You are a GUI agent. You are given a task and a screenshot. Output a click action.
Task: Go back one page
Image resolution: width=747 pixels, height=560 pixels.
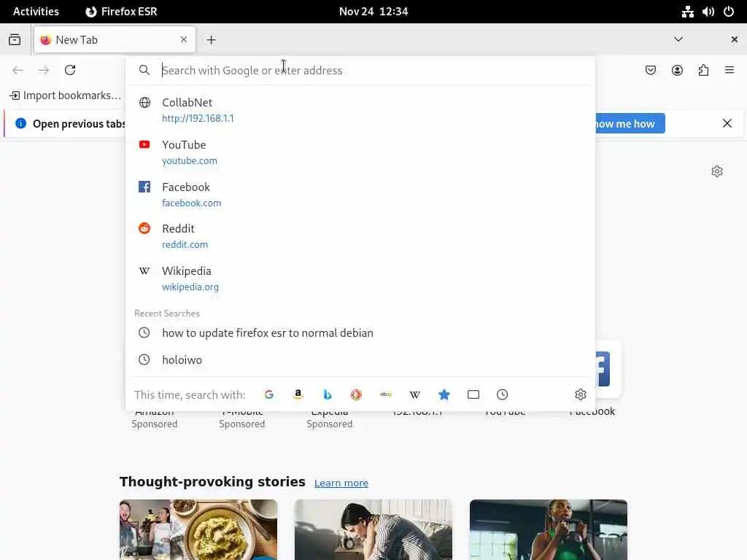pos(18,70)
